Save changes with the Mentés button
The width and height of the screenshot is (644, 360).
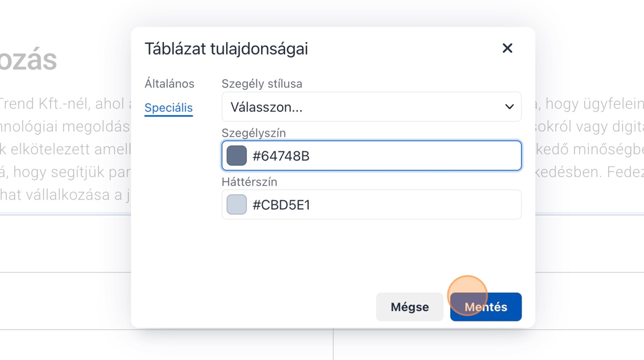(486, 307)
